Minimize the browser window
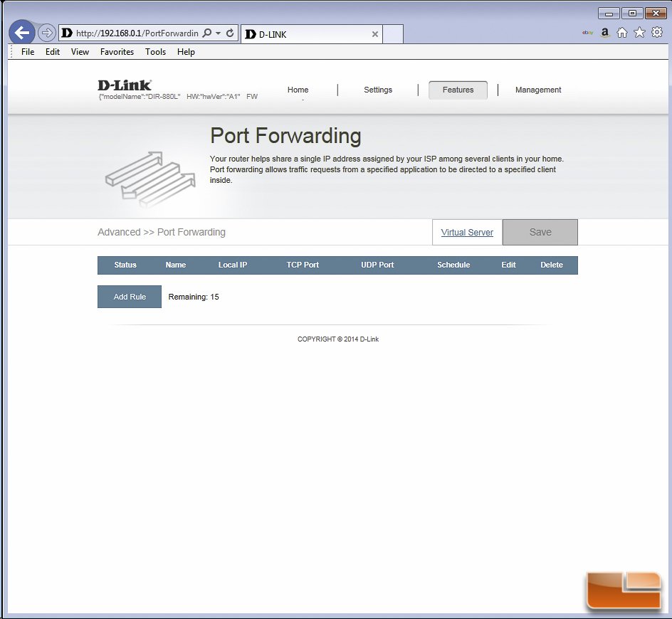This screenshot has height=619, width=672. point(609,14)
